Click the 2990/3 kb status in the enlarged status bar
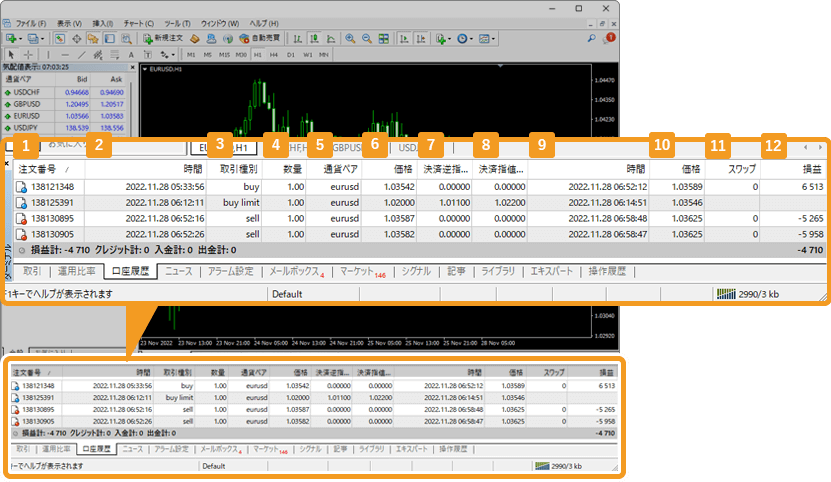The width and height of the screenshot is (831, 482). coord(748,294)
